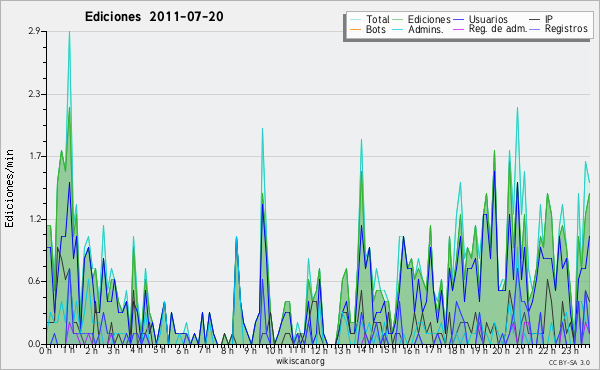Click the 1 h mark on the time axis
Screen dimensions: 600x370
pos(69,350)
